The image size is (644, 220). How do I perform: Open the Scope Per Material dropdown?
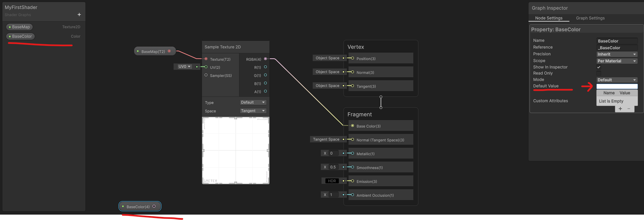coord(617,61)
